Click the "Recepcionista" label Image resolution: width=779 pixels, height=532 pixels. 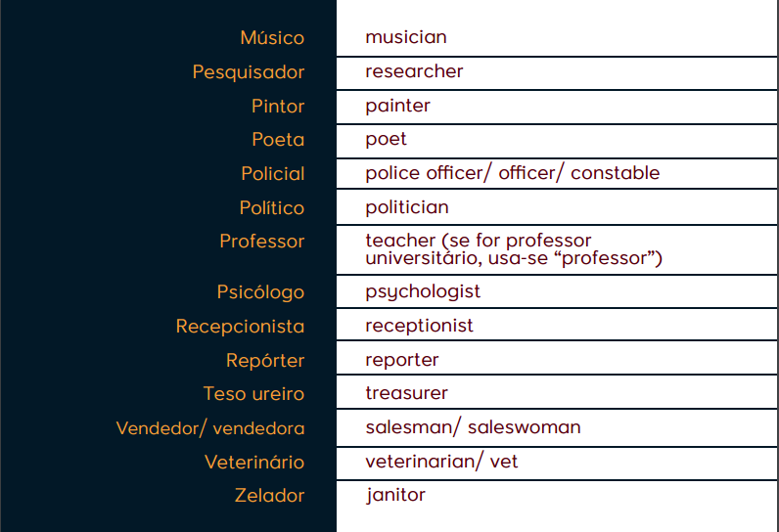(240, 327)
